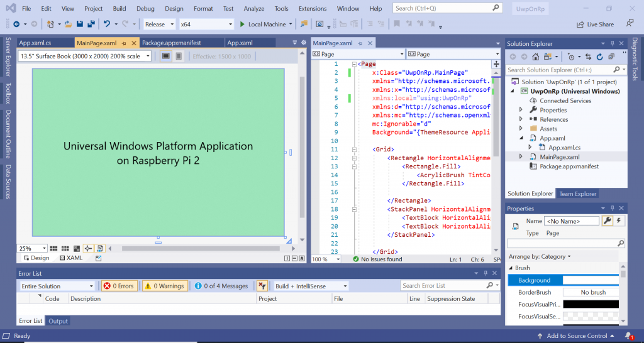
Task: Click the Sync with Active Document icon
Action: tap(588, 57)
